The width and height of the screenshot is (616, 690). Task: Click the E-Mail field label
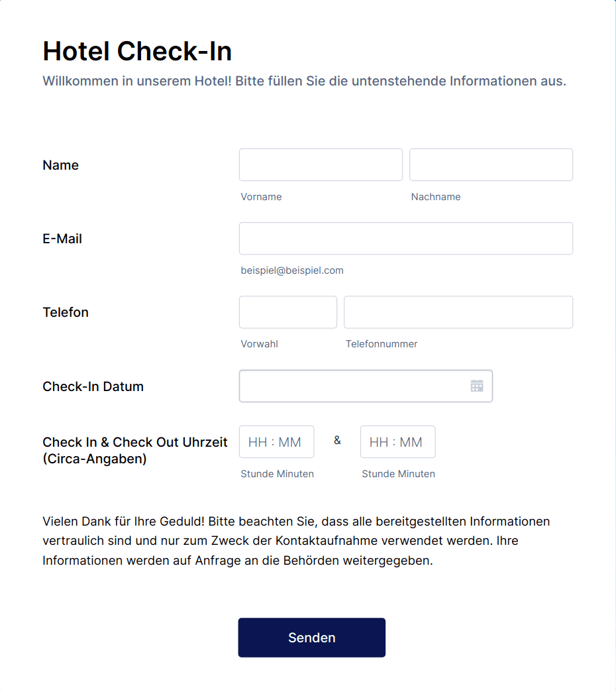(x=62, y=239)
